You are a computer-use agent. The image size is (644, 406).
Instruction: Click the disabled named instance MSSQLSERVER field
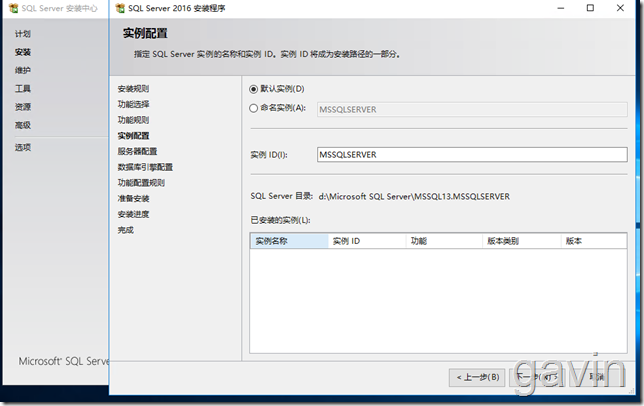472,110
